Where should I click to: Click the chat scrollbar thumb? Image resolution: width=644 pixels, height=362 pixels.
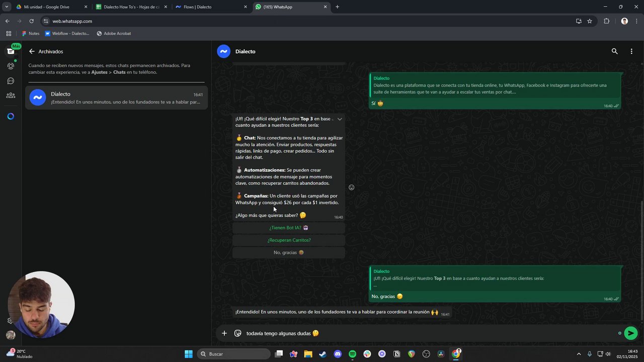[x=642, y=260]
